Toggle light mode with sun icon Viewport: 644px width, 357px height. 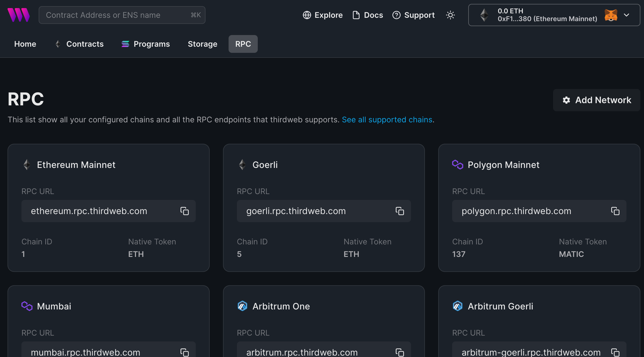[x=450, y=15]
